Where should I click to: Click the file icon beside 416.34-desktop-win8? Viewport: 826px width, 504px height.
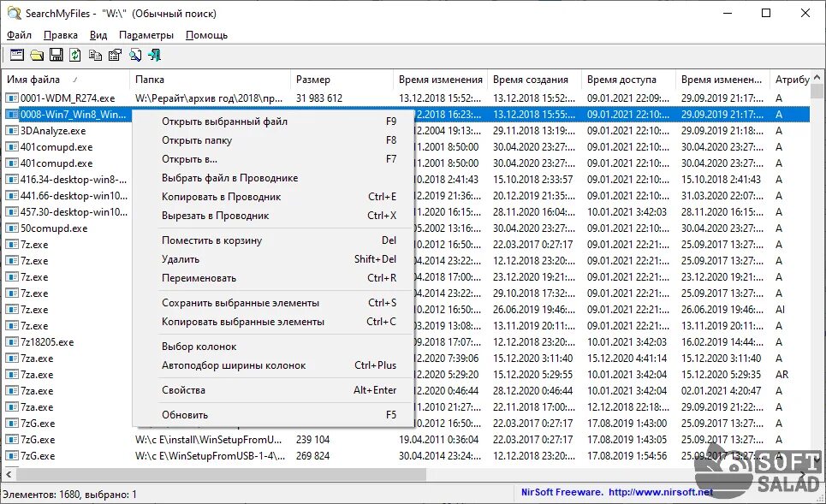coord(12,180)
